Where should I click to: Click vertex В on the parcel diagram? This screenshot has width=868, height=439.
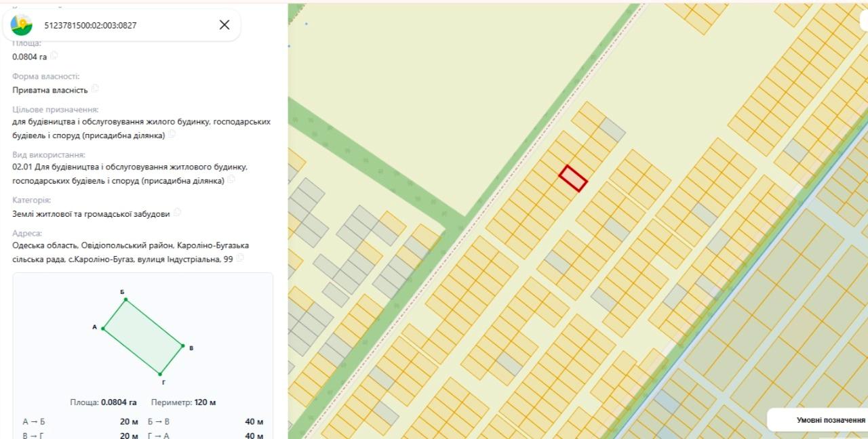pyautogui.click(x=183, y=346)
